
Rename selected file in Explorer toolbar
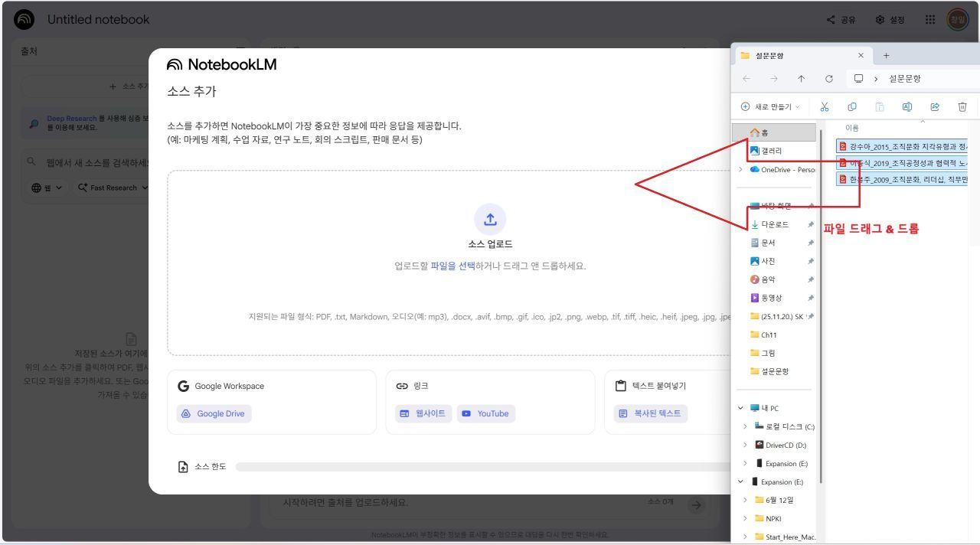[x=907, y=107]
